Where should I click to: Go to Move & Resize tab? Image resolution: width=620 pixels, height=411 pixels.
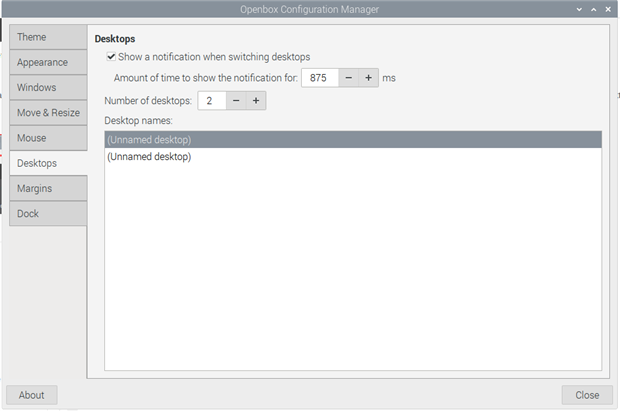(48, 113)
